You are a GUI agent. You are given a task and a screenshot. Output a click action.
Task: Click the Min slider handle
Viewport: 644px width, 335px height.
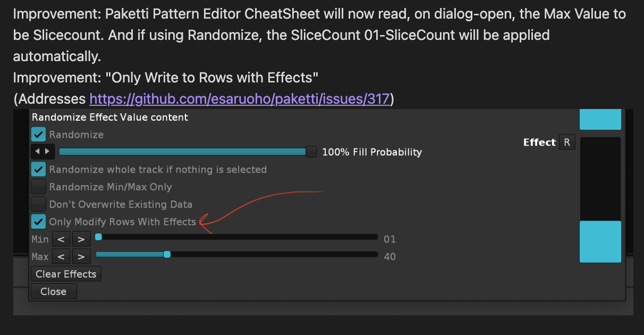point(98,237)
